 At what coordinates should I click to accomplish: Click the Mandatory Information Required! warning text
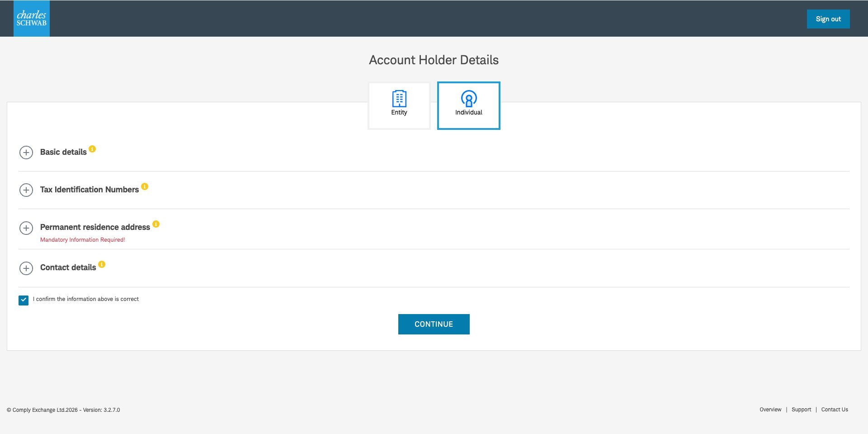click(83, 240)
